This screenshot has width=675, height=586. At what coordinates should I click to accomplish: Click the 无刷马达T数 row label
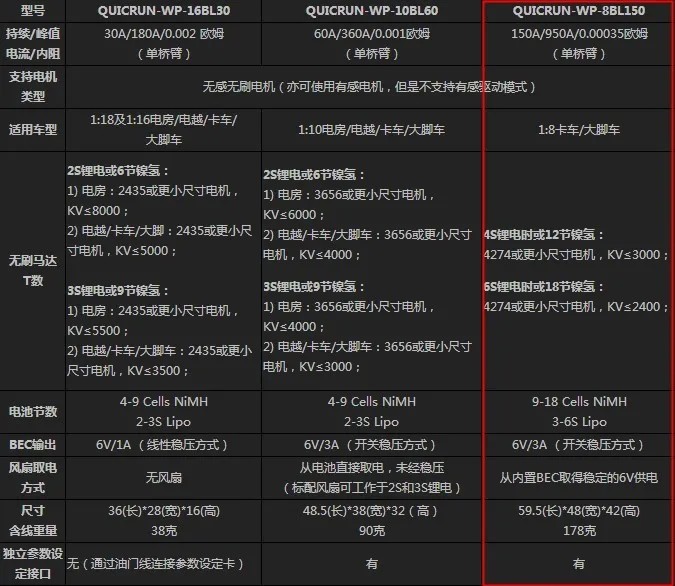(33, 271)
